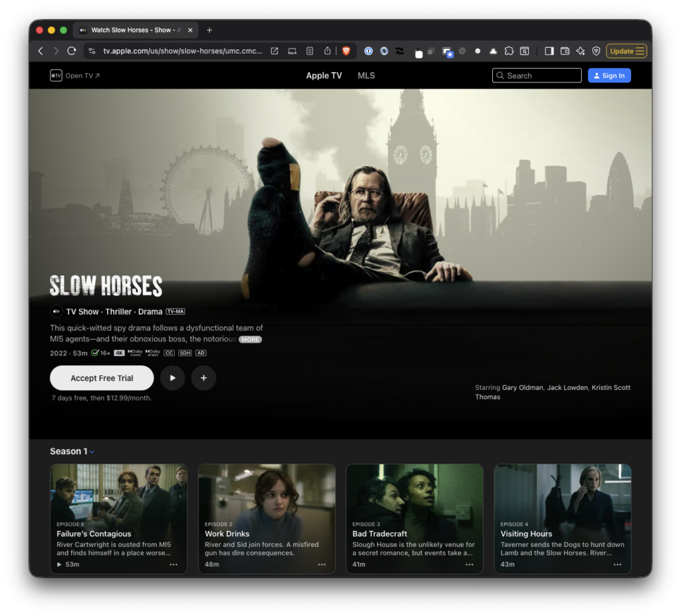
Task: Open more options for Bad Tradecraft episode
Action: tap(470, 565)
